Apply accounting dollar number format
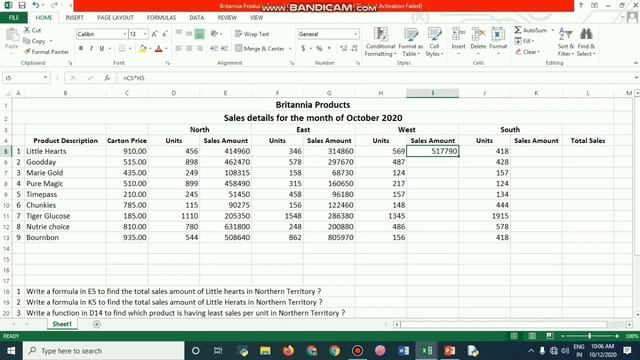Screen dimensions: 640x360 303,49
